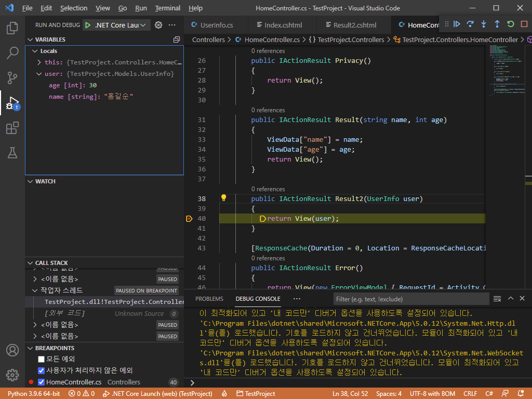This screenshot has height=399, width=532.
Task: Click breakpoint marker at line 40
Action: (x=189, y=219)
